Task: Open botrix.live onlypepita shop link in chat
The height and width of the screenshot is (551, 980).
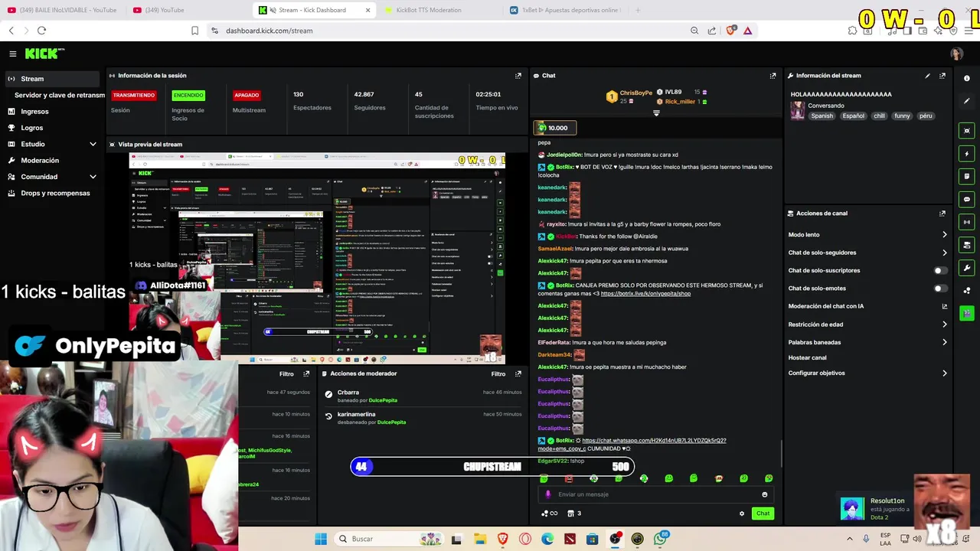Action: pyautogui.click(x=645, y=294)
